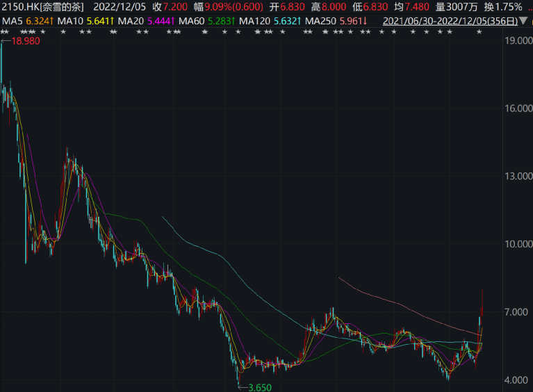Click the low price 低6.830

pyautogui.click(x=370, y=6)
